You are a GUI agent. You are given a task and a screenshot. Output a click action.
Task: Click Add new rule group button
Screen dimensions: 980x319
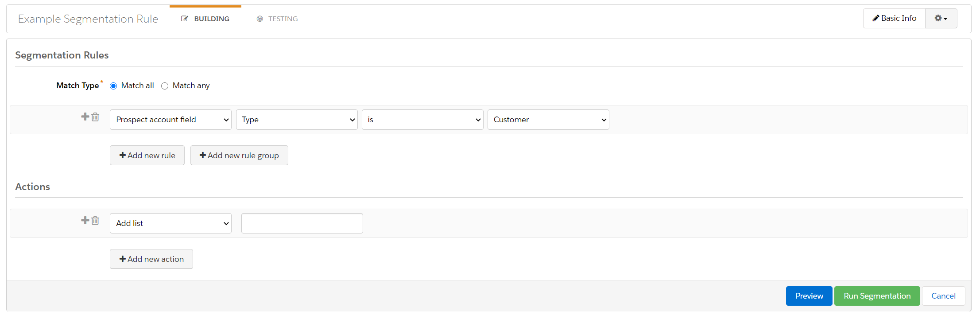click(239, 156)
